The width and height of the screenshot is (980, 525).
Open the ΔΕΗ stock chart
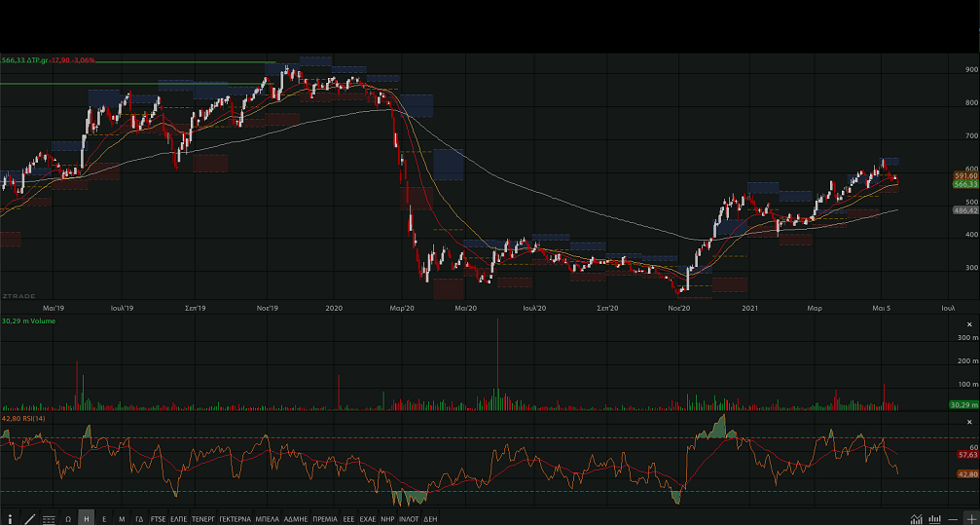430,519
